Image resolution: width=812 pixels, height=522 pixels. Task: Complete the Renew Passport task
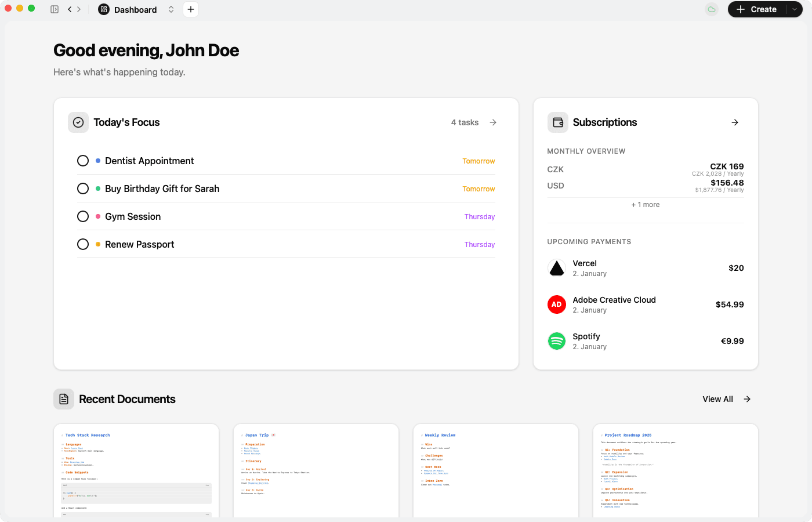coord(83,244)
